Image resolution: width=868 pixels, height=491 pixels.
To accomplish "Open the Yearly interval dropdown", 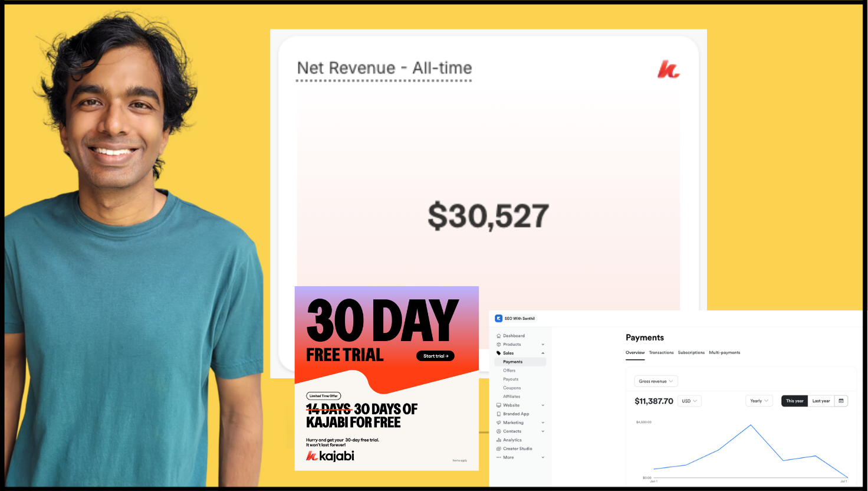I will [x=759, y=401].
